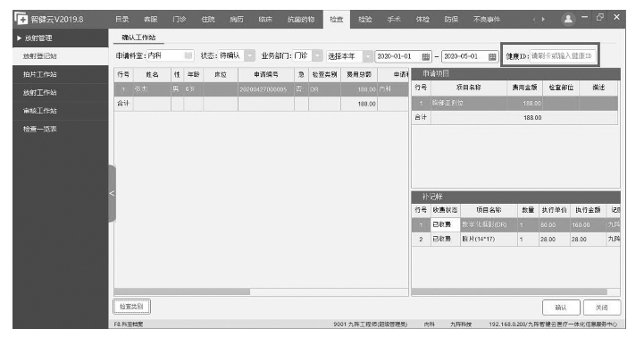Viewport: 644px width, 337px height.
Task: Click the 检查类别 button
Action: (131, 307)
